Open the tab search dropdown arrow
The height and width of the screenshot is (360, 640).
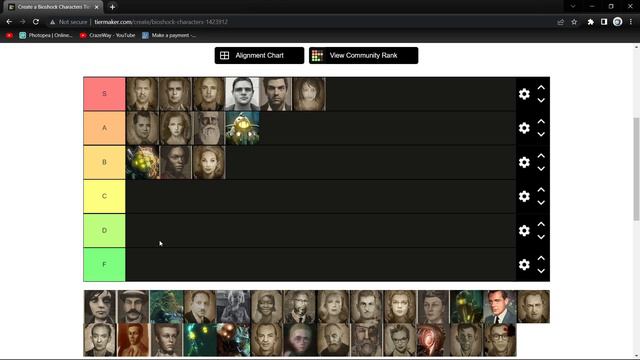[573, 7]
